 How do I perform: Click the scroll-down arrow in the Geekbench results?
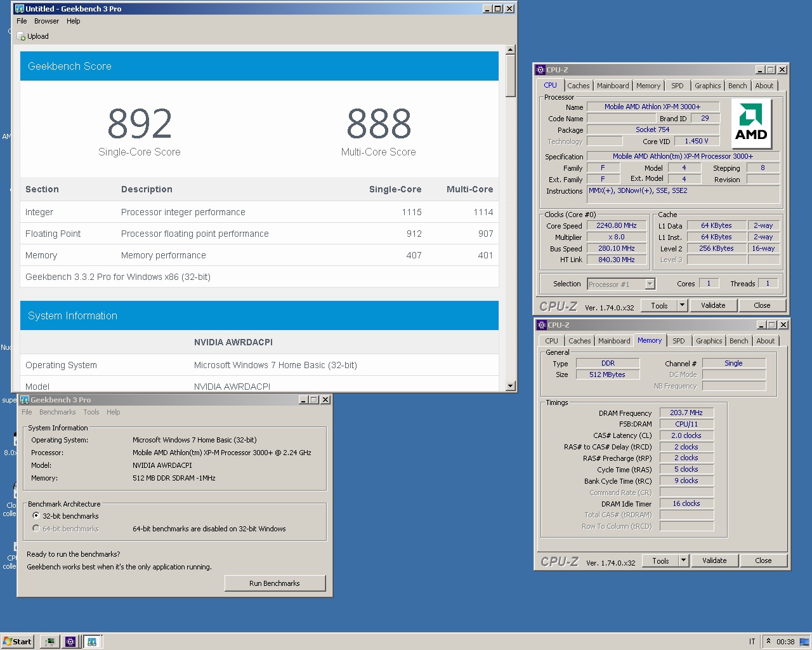[511, 386]
